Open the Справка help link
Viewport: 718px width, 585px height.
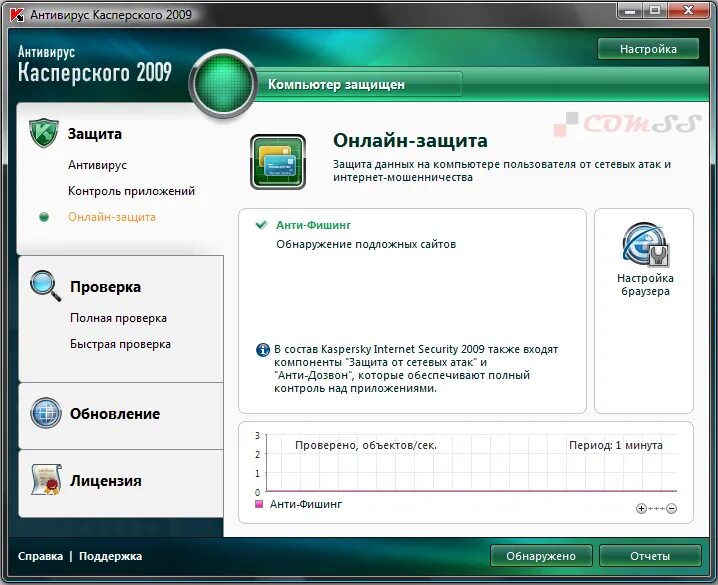(x=40, y=556)
